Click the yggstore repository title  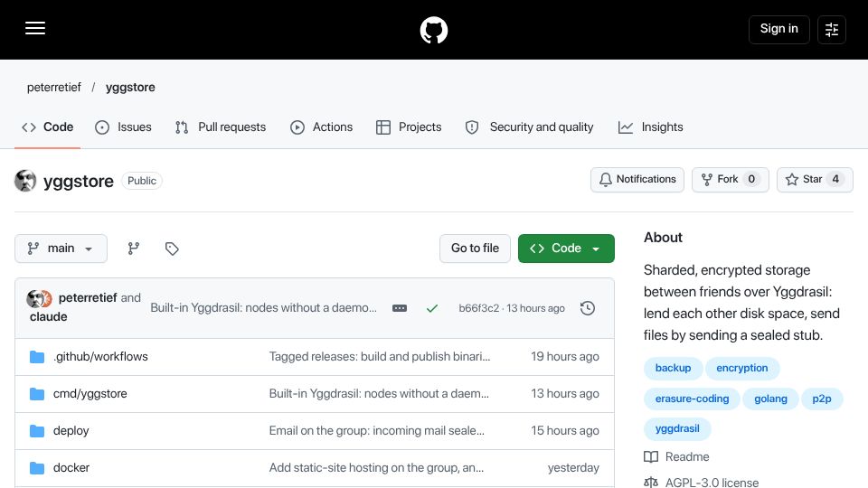coord(79,181)
